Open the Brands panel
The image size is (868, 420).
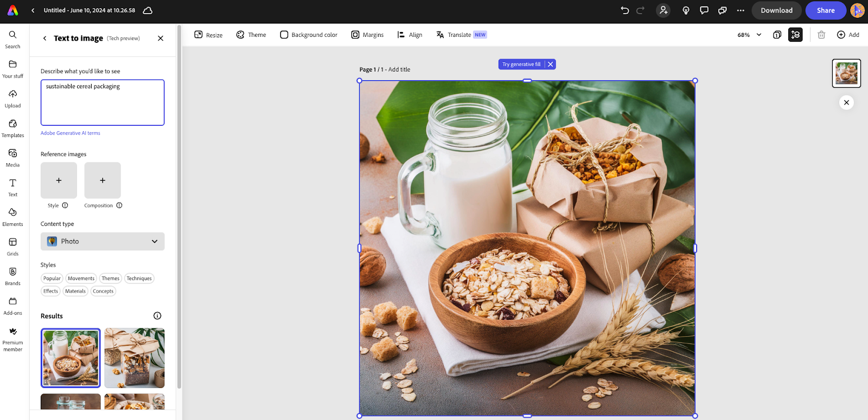tap(12, 276)
